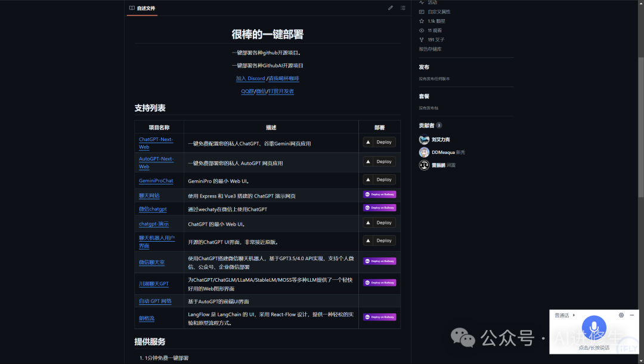Open the 贡献者 contributors heading
Image resolution: width=644 pixels, height=364 pixels.
[426, 125]
